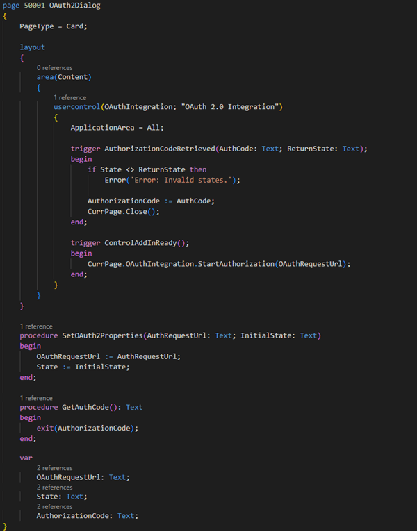Viewport: 417px width, 532px height.
Task: Click the 'State := InitialState;' assignment line
Action: tap(83, 367)
